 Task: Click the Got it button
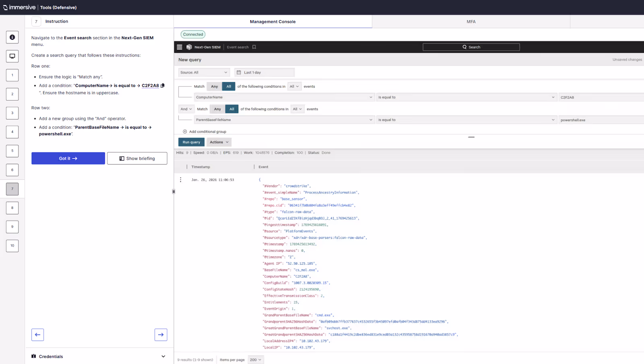tap(68, 158)
